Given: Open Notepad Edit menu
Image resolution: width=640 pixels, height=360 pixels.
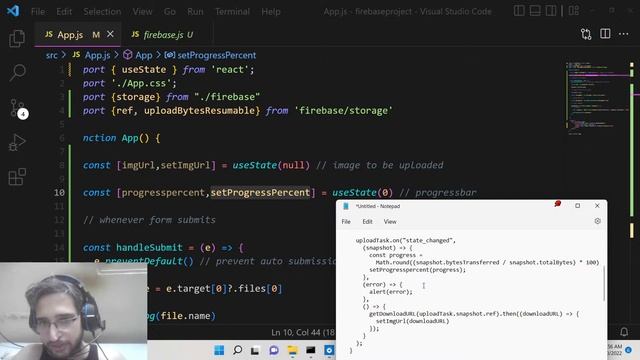Looking at the screenshot, I should tap(367, 222).
